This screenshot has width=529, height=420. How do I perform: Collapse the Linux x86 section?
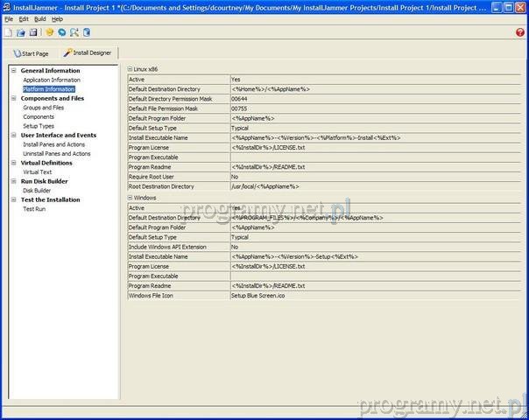tap(129, 68)
